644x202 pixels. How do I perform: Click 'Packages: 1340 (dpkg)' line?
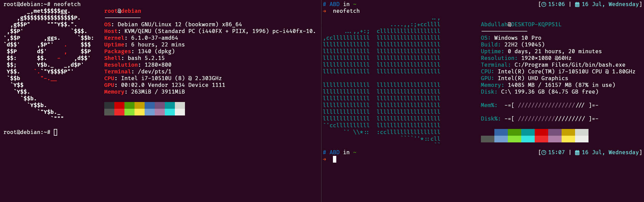[139, 52]
